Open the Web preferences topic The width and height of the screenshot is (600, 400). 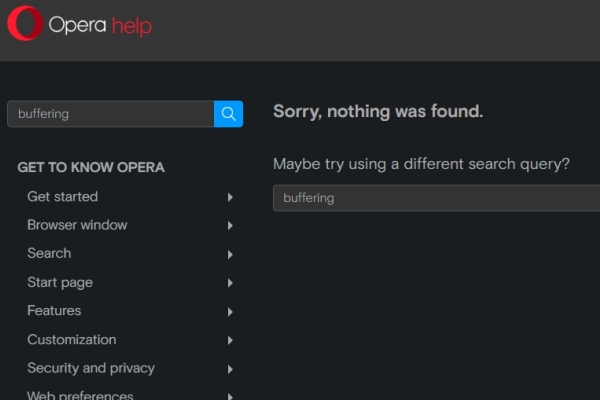point(80,395)
